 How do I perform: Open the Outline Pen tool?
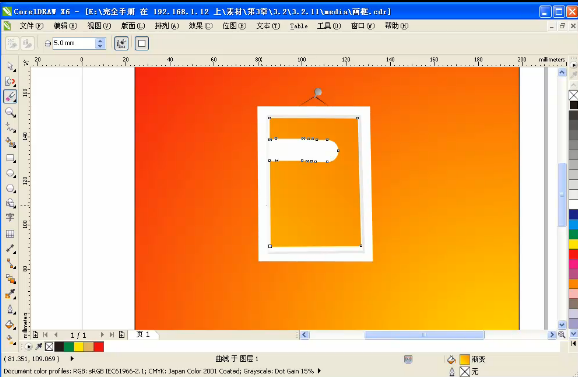coord(10,310)
